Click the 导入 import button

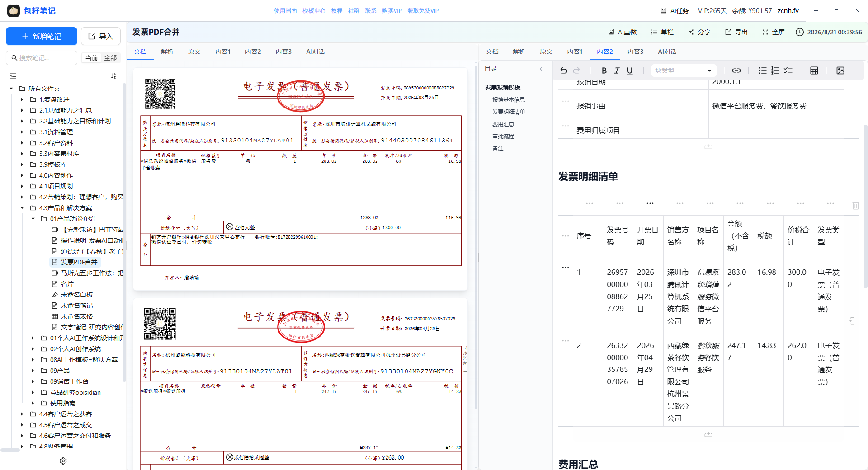coord(101,36)
